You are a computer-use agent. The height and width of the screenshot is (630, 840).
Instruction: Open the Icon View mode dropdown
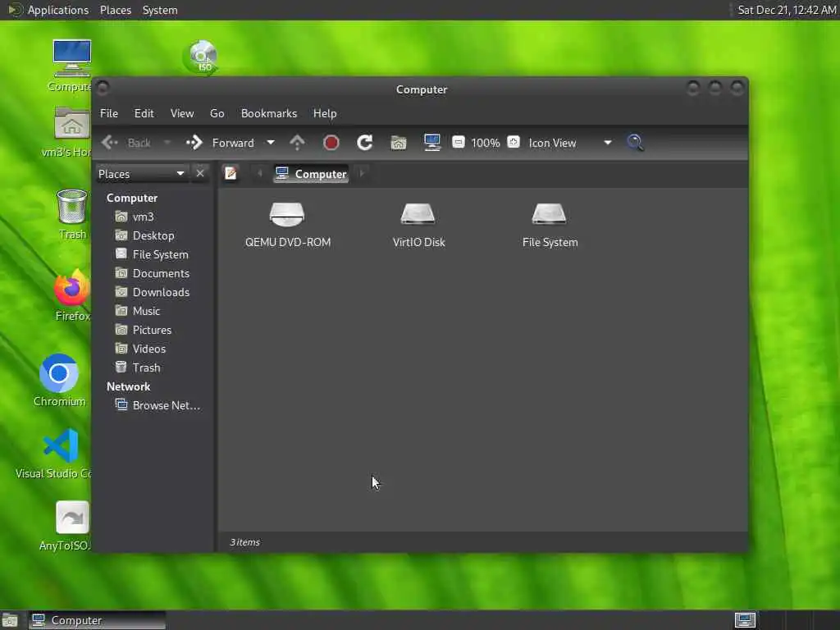(x=571, y=143)
